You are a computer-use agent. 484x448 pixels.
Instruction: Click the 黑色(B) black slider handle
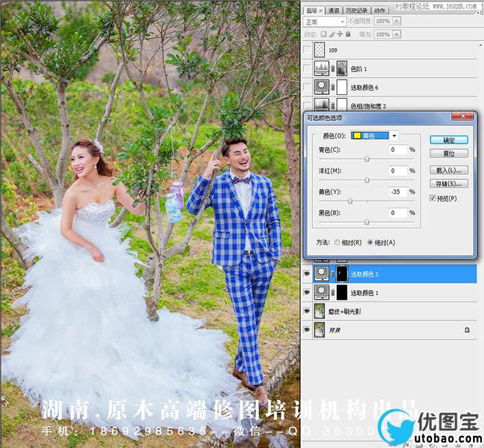[367, 222]
